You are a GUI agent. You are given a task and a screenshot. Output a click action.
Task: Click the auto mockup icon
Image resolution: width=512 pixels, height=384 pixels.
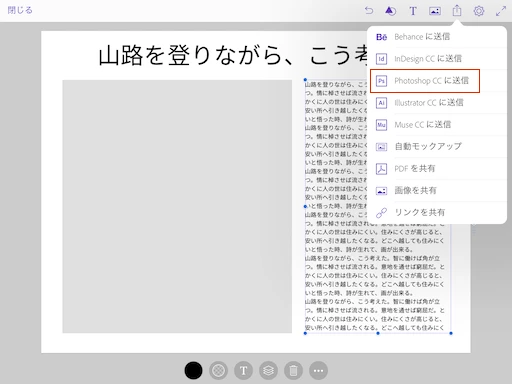381,147
